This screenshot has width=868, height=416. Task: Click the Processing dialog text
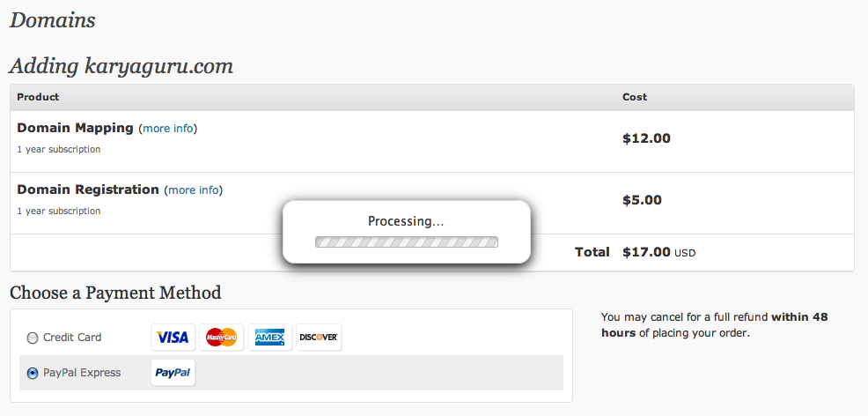(406, 221)
